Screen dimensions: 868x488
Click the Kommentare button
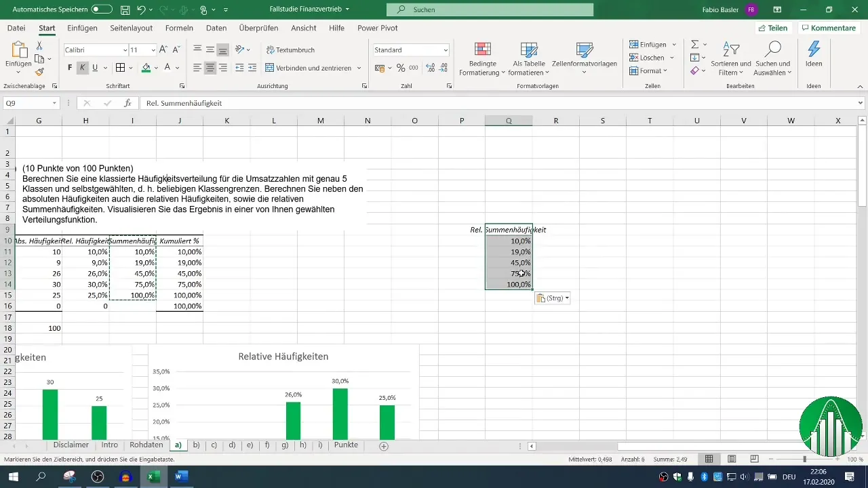click(828, 28)
